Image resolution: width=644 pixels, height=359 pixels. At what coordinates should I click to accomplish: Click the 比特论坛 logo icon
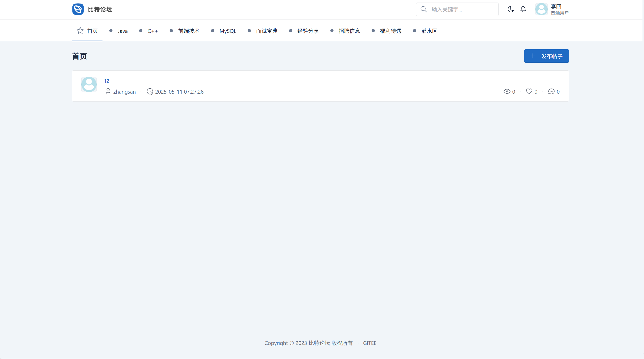tap(78, 9)
